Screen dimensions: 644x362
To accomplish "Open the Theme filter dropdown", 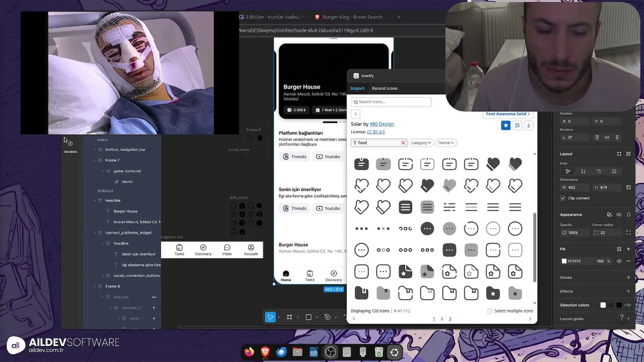I will [x=446, y=143].
